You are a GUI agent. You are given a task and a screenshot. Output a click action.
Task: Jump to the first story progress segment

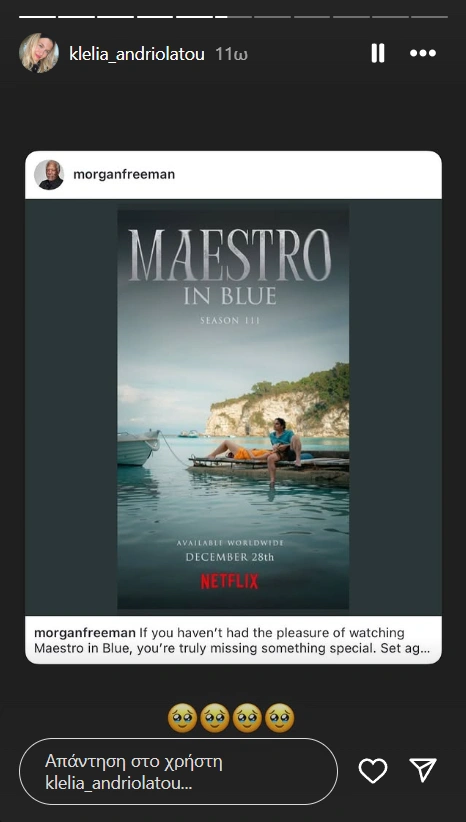click(38, 17)
